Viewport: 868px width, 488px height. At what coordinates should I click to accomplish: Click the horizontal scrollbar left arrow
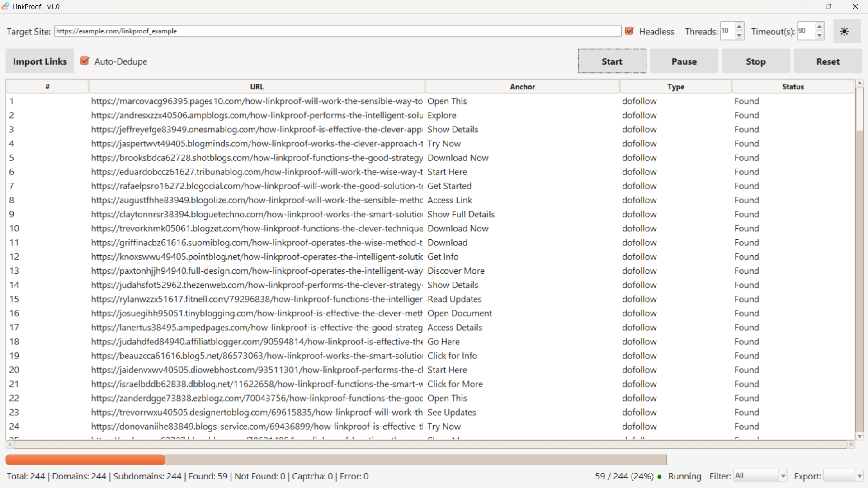coord(10,445)
